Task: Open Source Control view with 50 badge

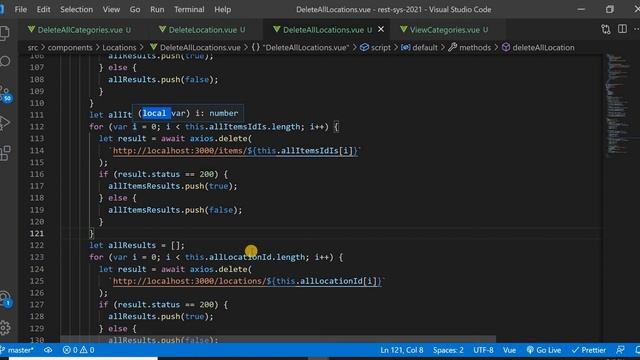Action: (6, 94)
